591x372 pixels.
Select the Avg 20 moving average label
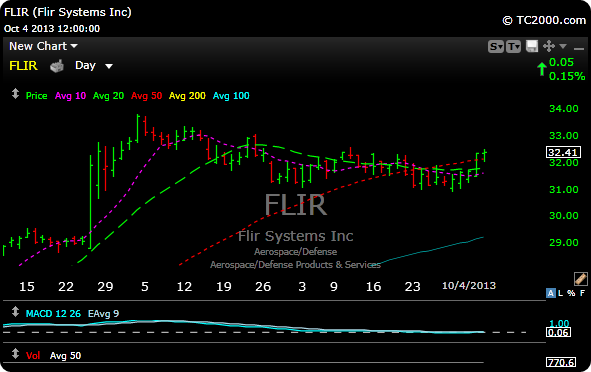pos(109,96)
